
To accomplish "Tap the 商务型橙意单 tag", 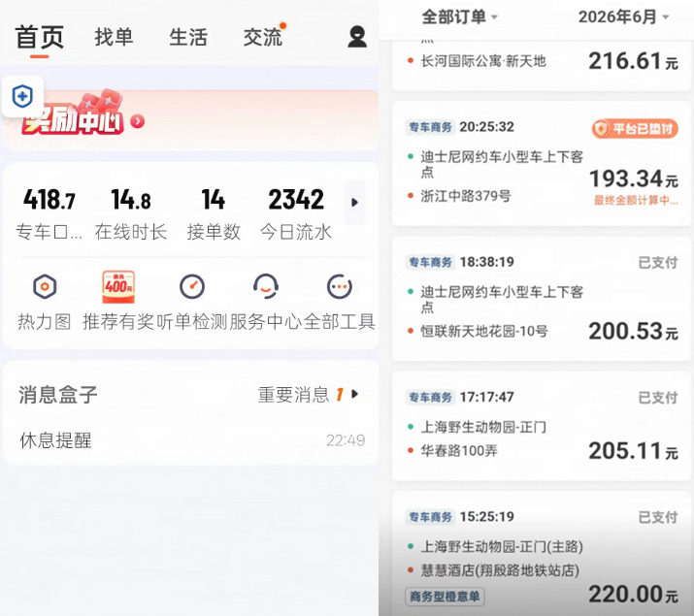I will (x=445, y=597).
